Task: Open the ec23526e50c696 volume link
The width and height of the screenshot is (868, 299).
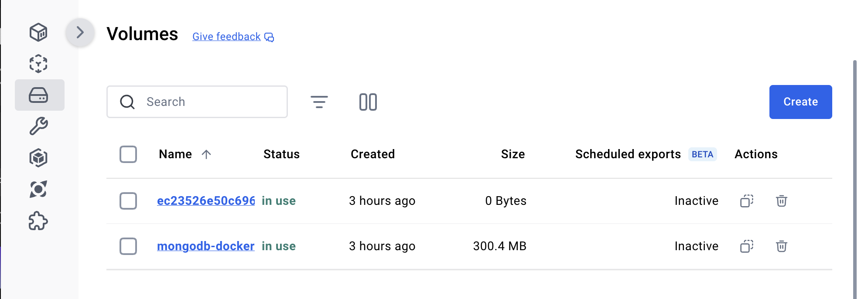Action: tap(206, 201)
